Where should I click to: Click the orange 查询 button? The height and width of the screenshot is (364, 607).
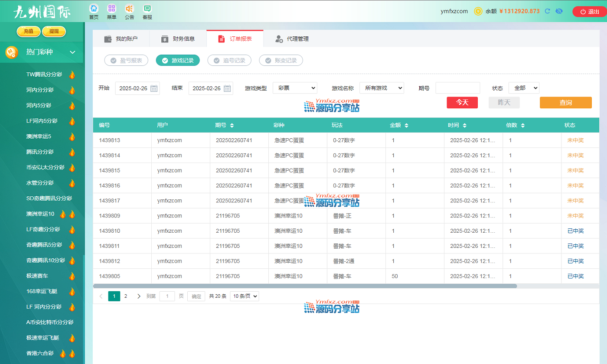pos(565,103)
